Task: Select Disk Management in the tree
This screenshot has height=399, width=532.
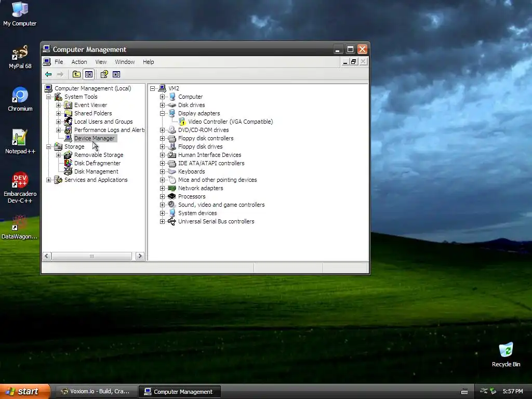Action: point(96,171)
